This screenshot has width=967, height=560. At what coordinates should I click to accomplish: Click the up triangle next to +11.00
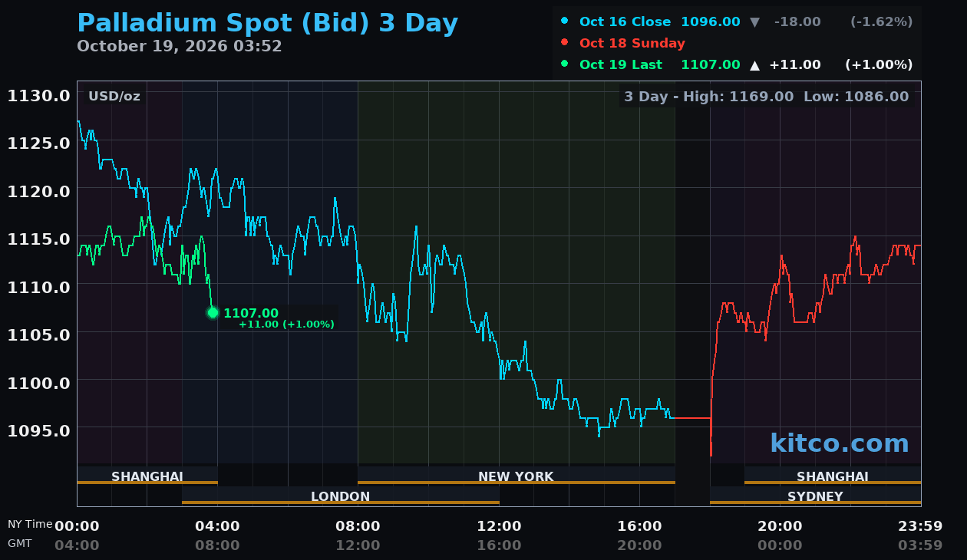754,65
